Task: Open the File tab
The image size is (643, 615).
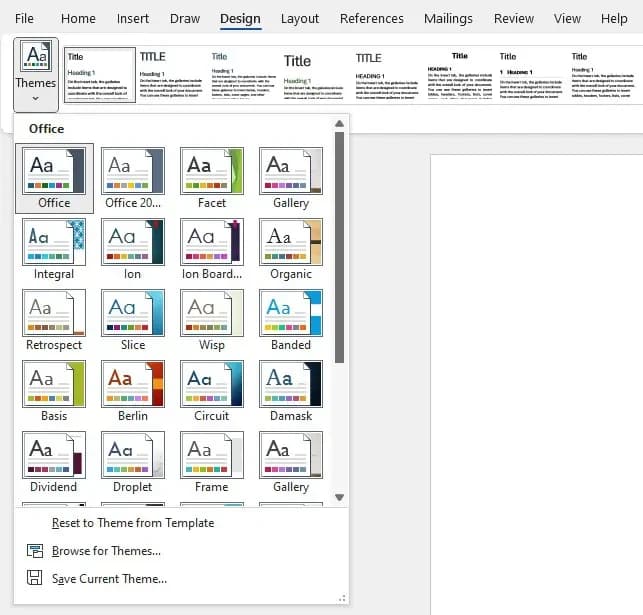Action: 24,18
